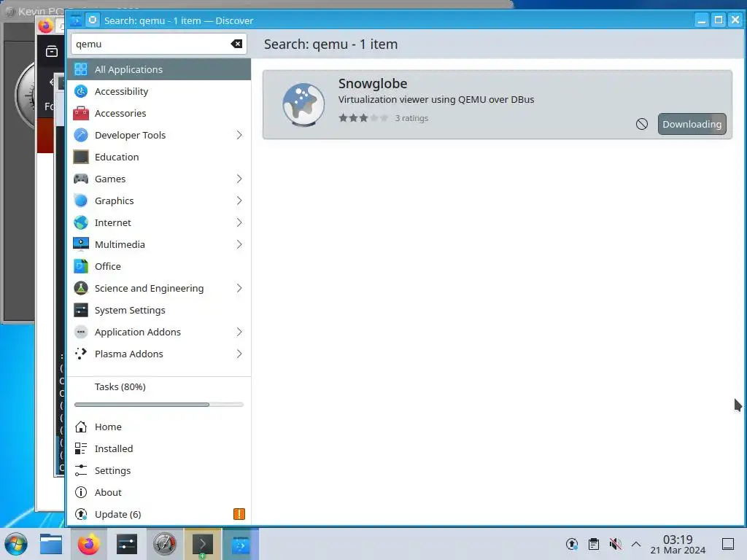Select the Accessibility category
This screenshot has width=747, height=560.
159,91
